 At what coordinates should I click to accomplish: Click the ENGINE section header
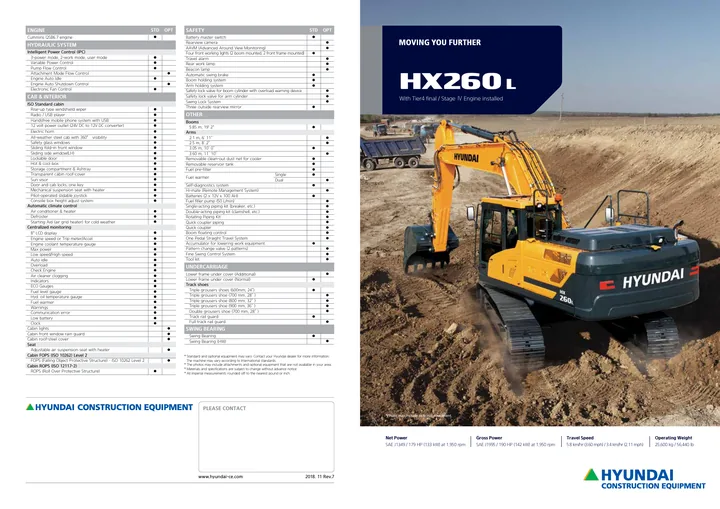click(x=101, y=30)
